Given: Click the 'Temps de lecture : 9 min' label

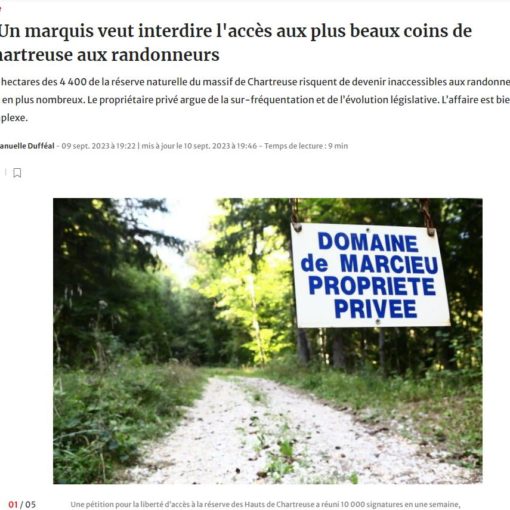Looking at the screenshot, I should pos(306,146).
